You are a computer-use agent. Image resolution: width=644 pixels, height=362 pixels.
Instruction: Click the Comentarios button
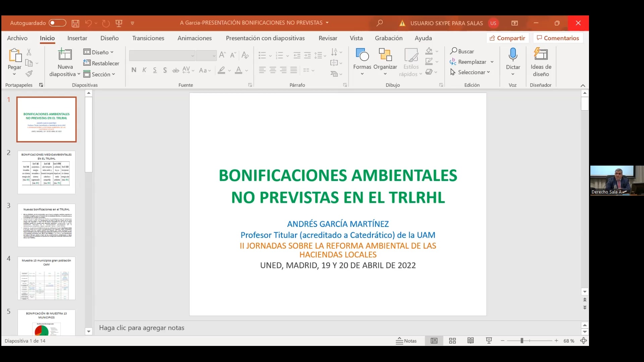[558, 38]
